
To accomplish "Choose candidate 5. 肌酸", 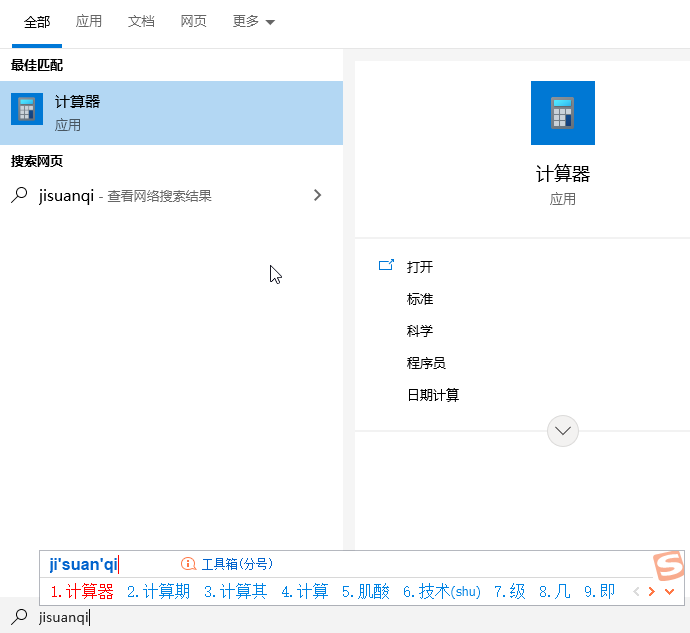I will (x=366, y=591).
